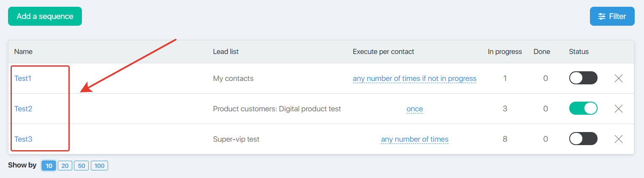
Task: Click the X icon on Test3 row
Action: pos(619,139)
